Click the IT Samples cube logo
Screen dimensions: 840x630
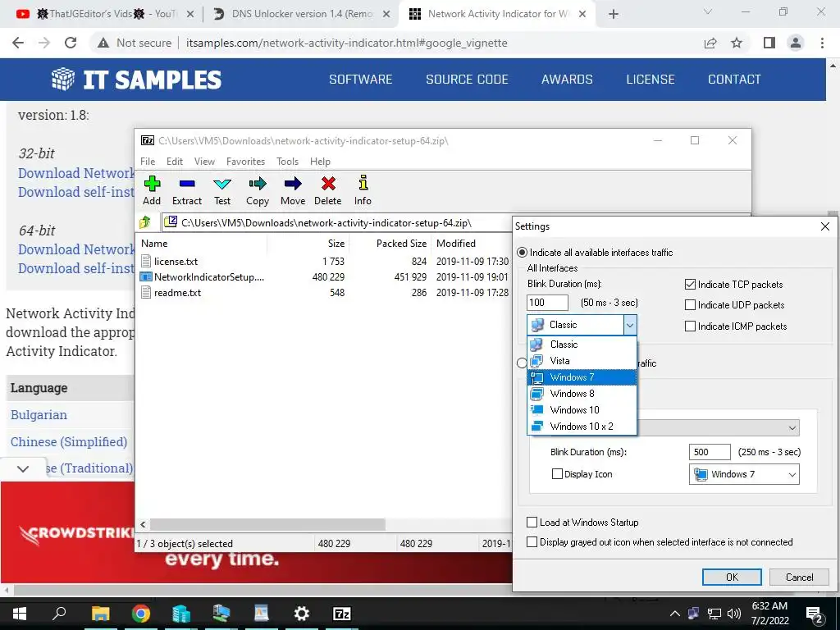(x=62, y=80)
